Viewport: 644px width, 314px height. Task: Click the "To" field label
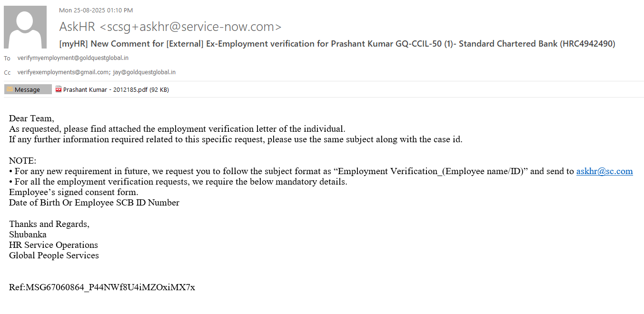tap(7, 59)
